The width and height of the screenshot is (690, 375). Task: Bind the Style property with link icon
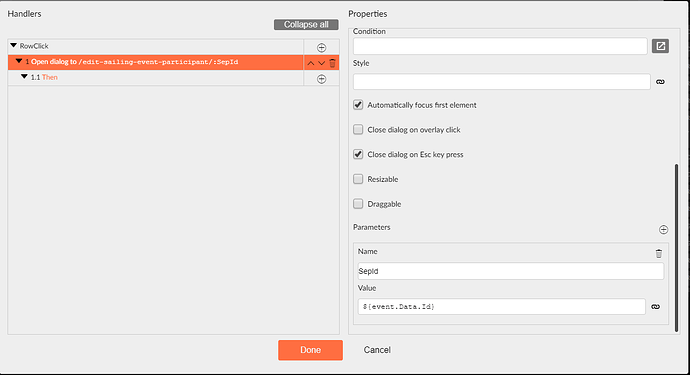pos(661,82)
